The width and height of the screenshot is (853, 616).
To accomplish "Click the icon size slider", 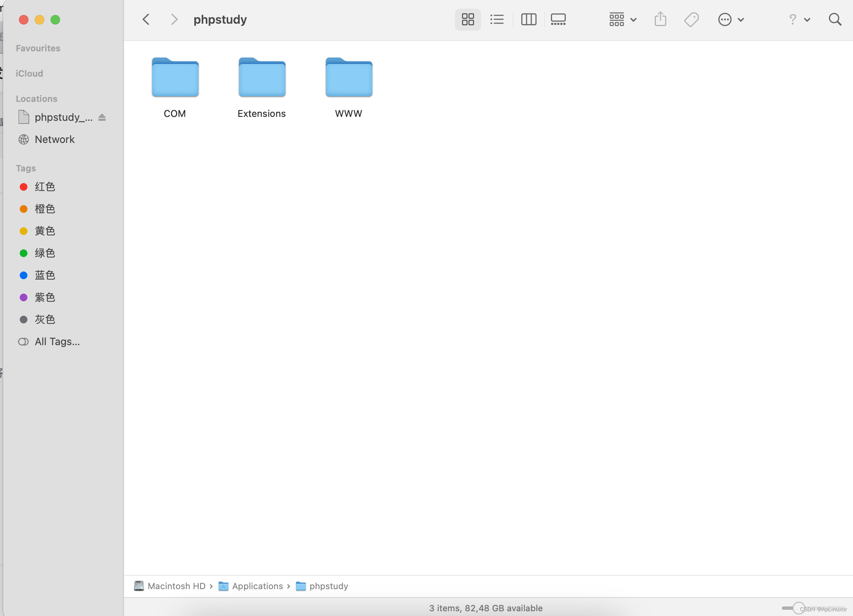I will pos(799,608).
